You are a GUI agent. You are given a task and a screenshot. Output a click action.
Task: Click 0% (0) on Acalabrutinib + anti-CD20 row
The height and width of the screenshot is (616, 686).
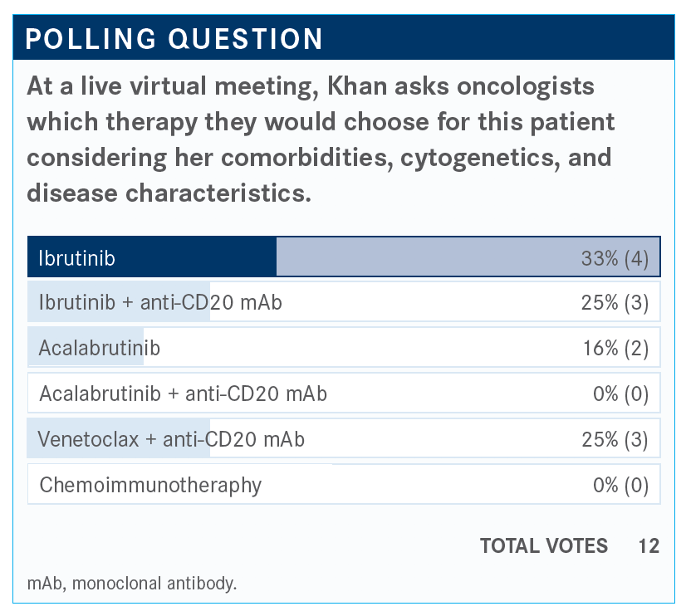coord(620,394)
